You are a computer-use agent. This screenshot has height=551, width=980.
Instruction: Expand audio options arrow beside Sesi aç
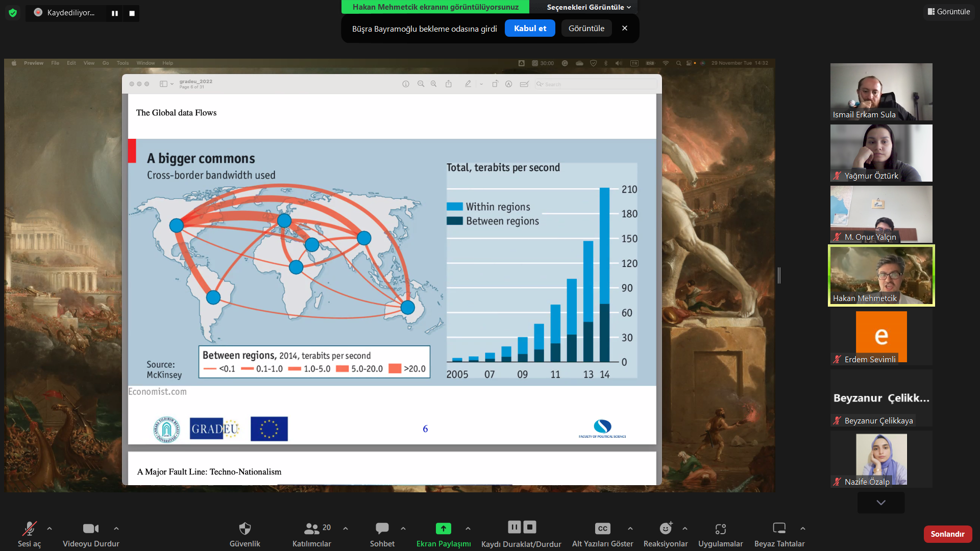[50, 529]
